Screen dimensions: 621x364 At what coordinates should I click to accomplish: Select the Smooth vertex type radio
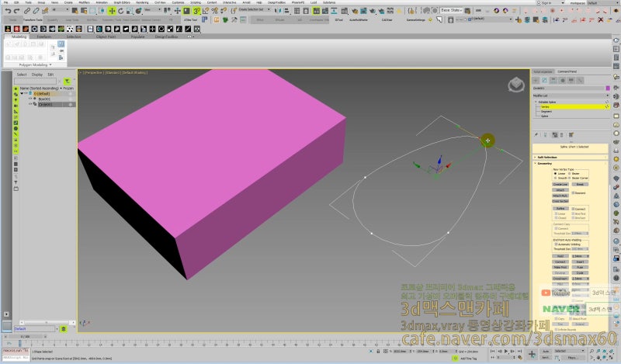pyautogui.click(x=555, y=179)
